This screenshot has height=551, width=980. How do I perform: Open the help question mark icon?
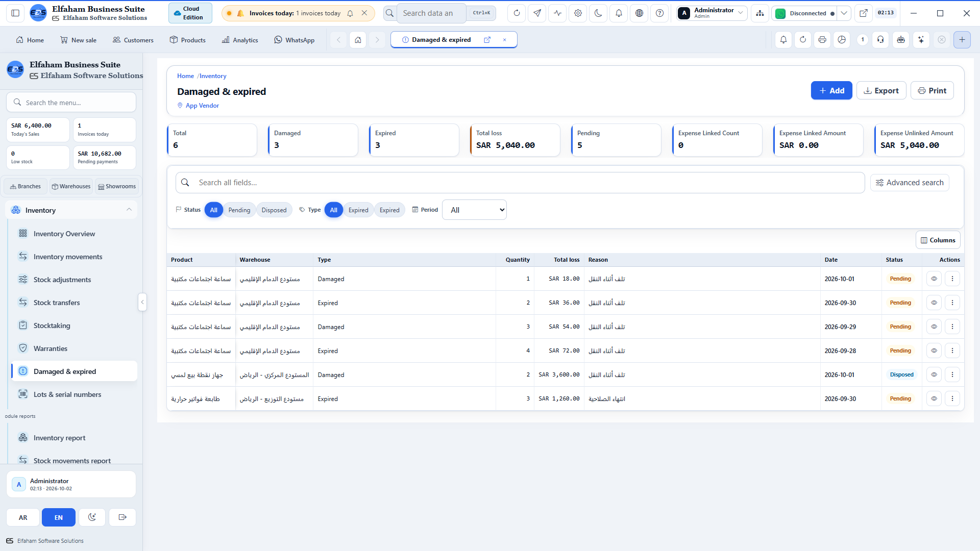click(659, 13)
